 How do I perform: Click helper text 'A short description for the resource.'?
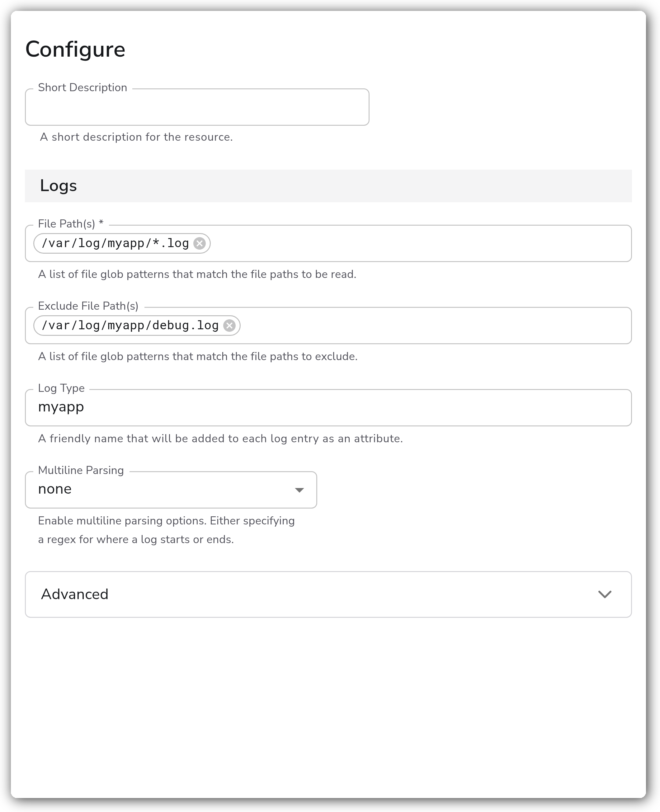click(136, 137)
